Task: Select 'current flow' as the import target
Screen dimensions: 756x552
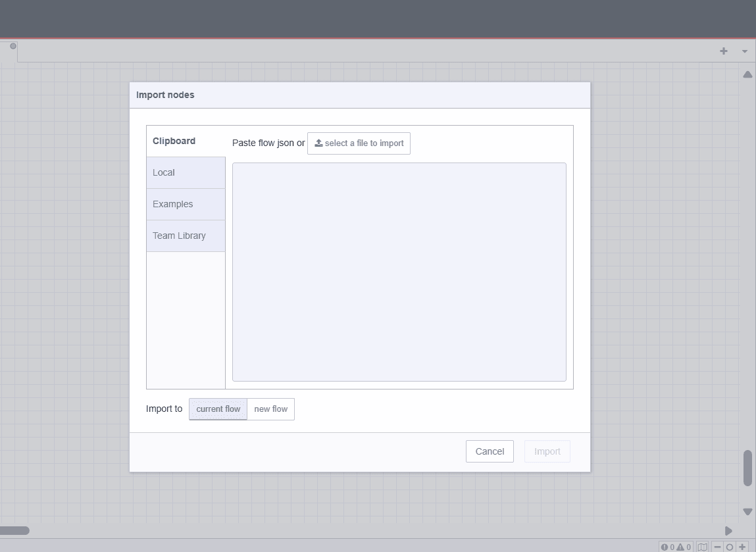Action: pos(218,409)
